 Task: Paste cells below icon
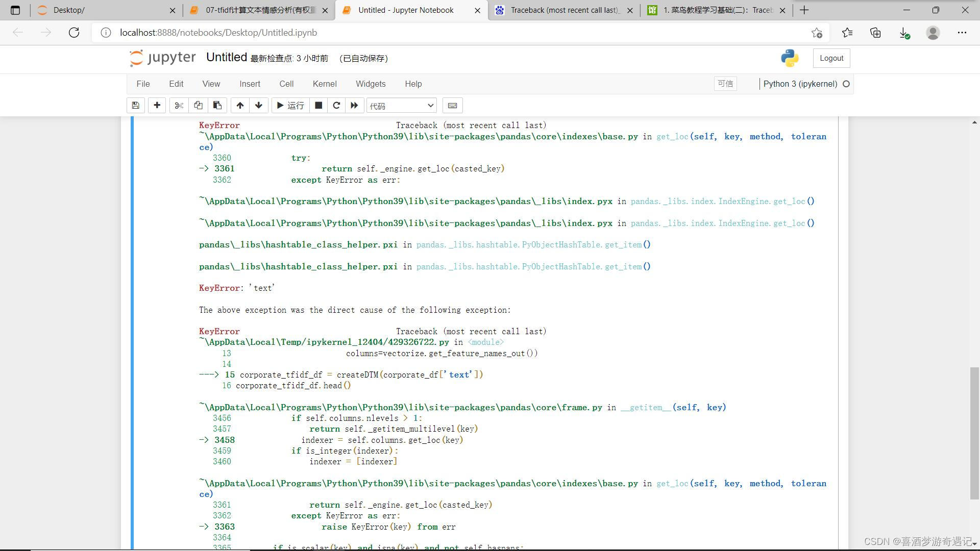pos(217,106)
